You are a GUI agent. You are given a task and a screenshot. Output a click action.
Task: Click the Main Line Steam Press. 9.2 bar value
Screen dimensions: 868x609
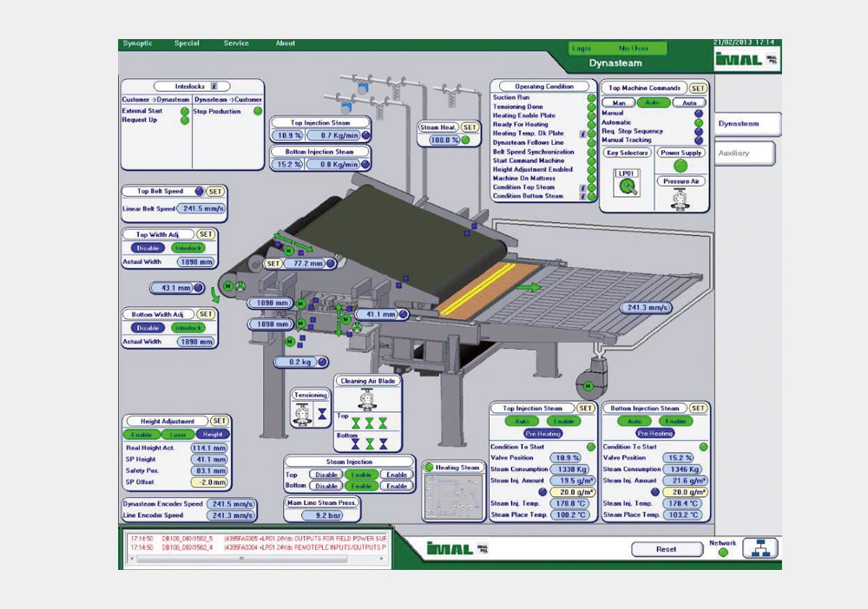point(322,515)
